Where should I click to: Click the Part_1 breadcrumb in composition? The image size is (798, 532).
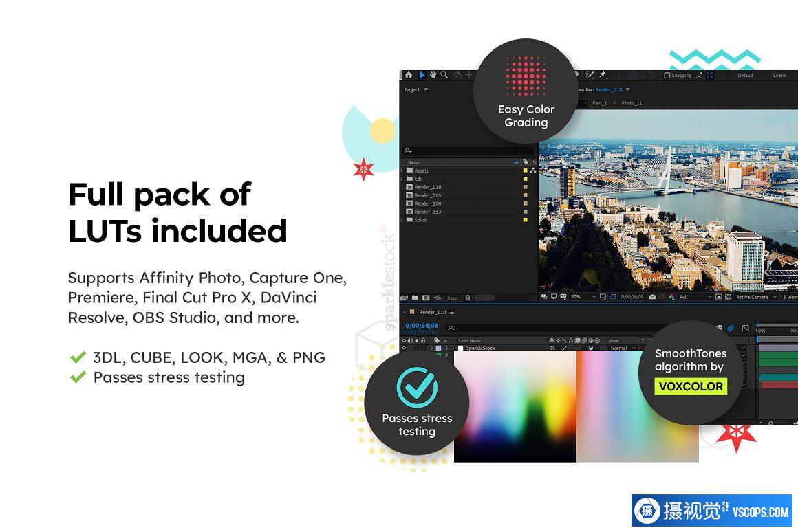point(599,103)
